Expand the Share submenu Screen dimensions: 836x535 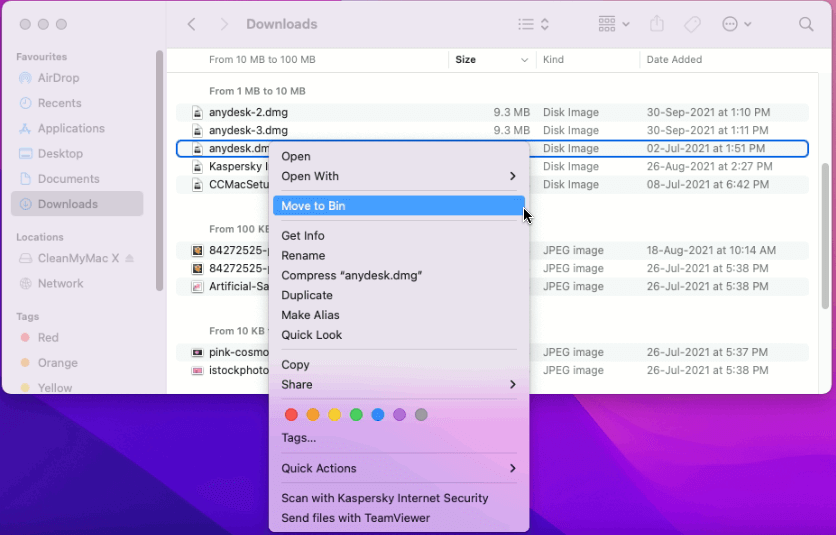coord(399,385)
